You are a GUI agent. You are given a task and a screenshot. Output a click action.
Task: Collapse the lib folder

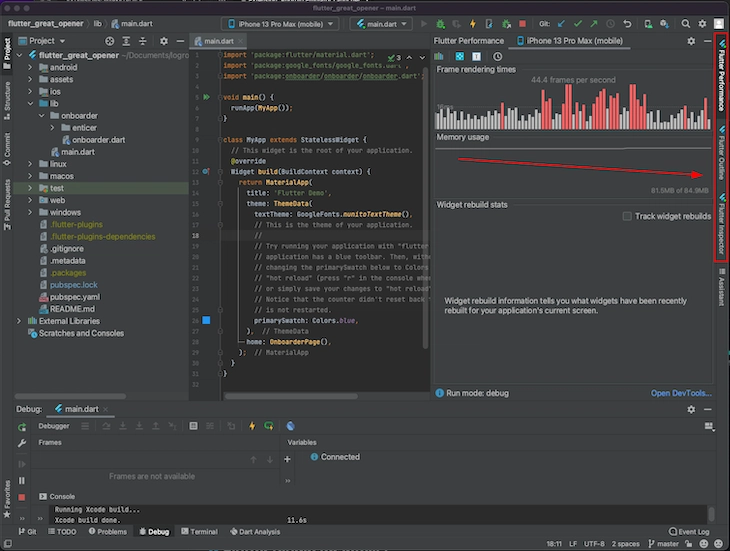tap(30, 103)
